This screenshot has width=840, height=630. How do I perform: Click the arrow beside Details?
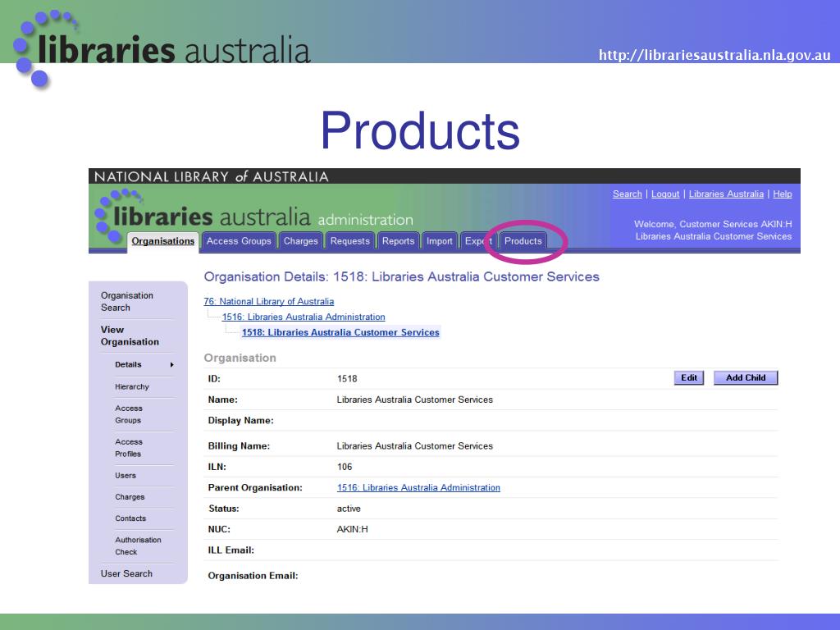[x=172, y=365]
